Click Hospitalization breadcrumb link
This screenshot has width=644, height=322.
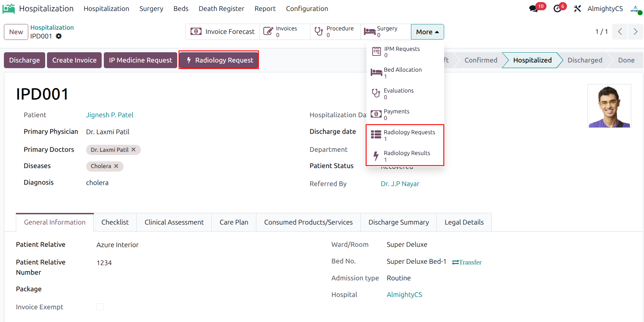coord(52,28)
